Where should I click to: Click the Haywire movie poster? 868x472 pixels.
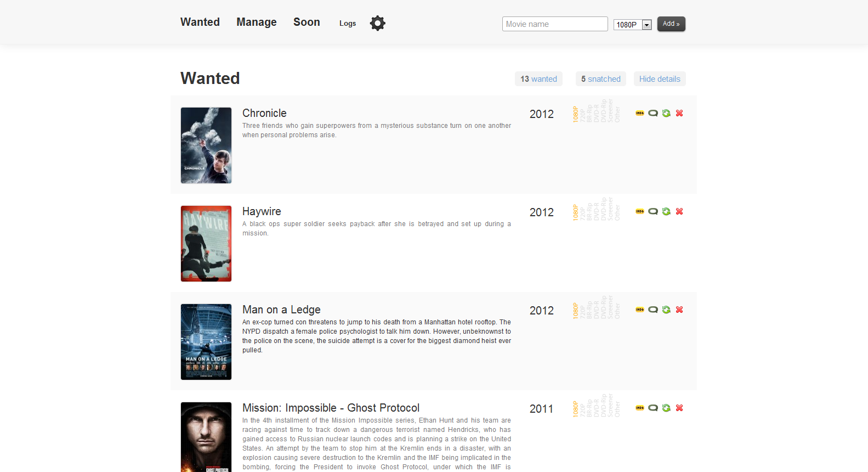206,244
